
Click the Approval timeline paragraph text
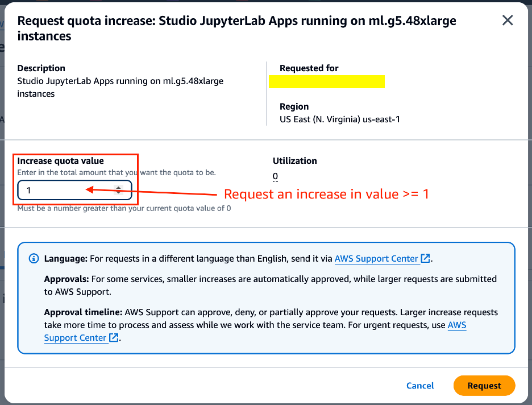coord(271,325)
